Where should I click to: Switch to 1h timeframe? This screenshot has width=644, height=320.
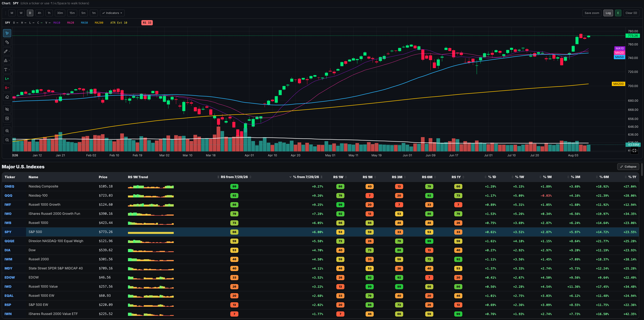pyautogui.click(x=49, y=13)
